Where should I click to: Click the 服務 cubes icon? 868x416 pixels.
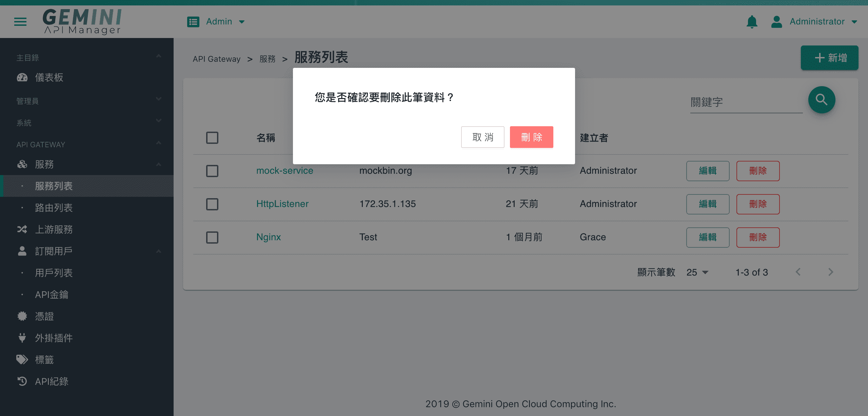pyautogui.click(x=22, y=164)
